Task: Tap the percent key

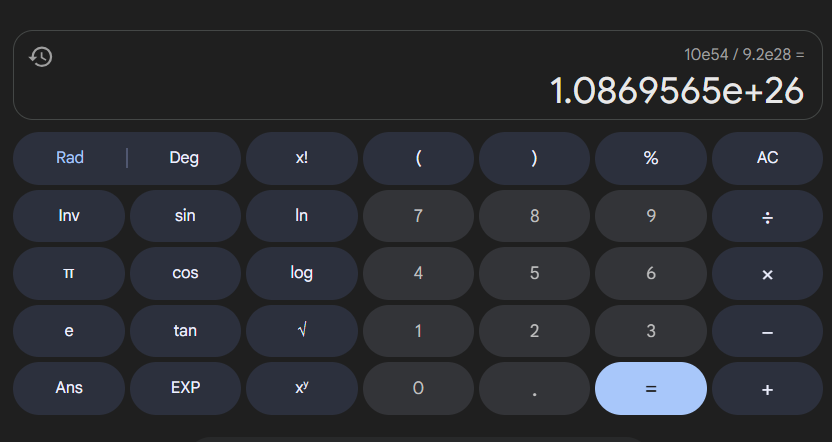Action: coord(651,158)
